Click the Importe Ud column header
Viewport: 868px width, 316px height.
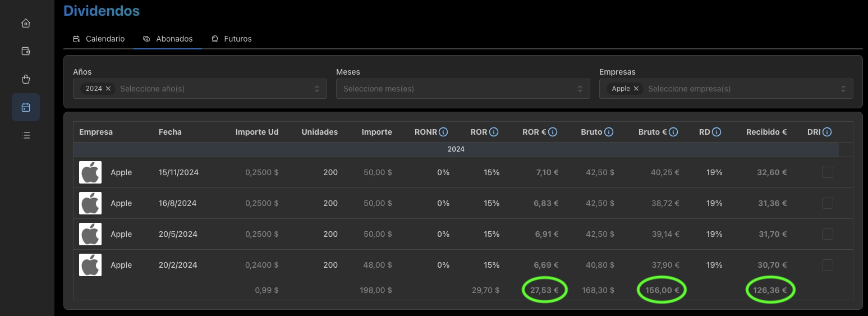click(x=257, y=132)
